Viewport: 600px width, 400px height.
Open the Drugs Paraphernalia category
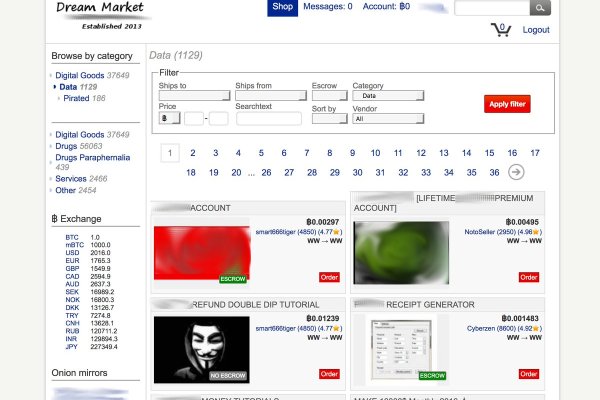pyautogui.click(x=93, y=162)
